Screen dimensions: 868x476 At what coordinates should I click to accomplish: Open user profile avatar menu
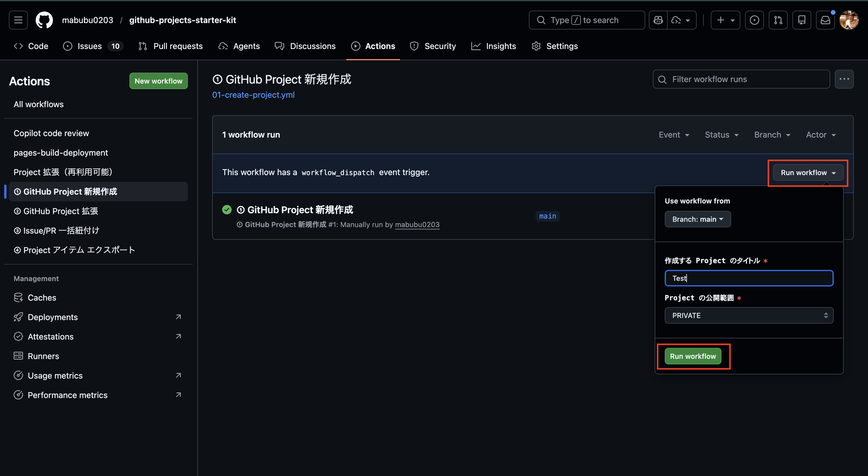tap(849, 20)
